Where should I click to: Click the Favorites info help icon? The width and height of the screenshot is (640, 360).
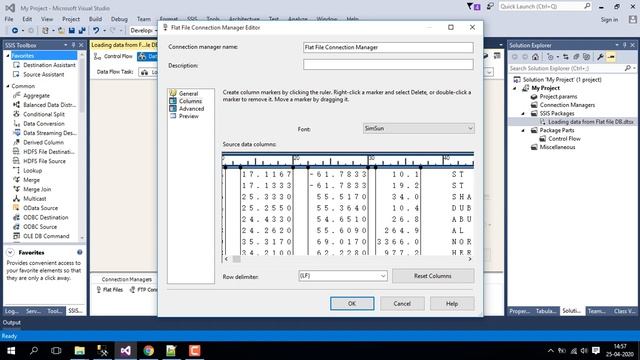[80, 252]
